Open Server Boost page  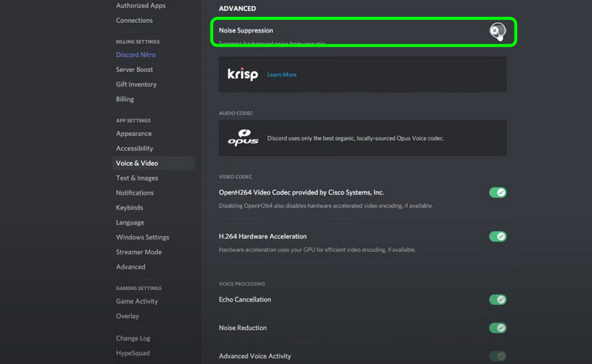point(134,70)
